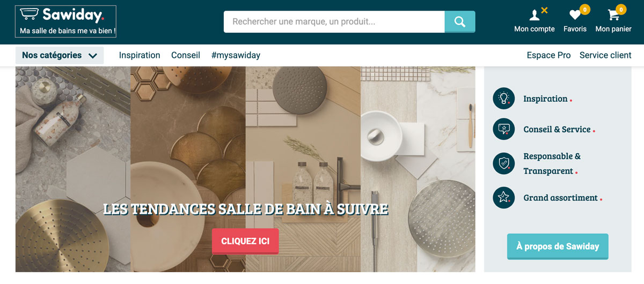The height and width of the screenshot is (284, 644).
Task: Open the Conseil menu item
Action: point(186,55)
